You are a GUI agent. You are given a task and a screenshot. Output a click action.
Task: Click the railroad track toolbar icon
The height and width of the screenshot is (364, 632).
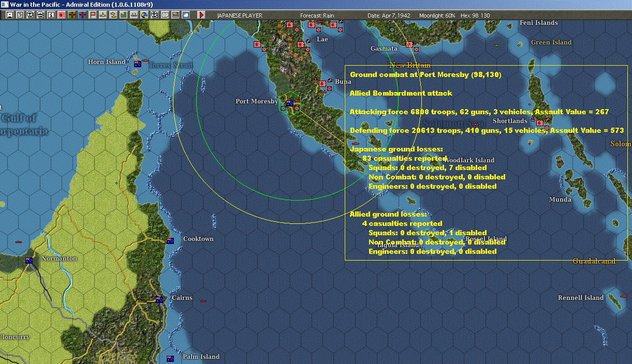coord(175,15)
